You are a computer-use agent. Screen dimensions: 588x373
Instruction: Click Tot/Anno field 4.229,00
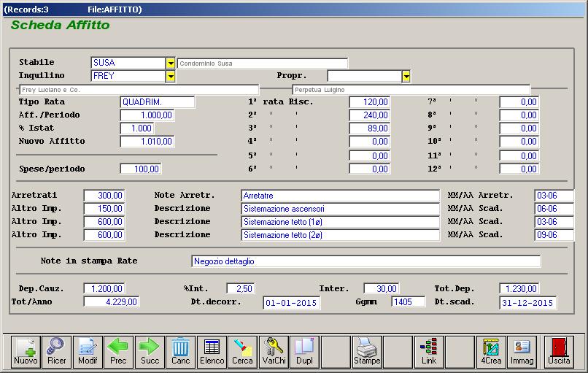pos(112,302)
